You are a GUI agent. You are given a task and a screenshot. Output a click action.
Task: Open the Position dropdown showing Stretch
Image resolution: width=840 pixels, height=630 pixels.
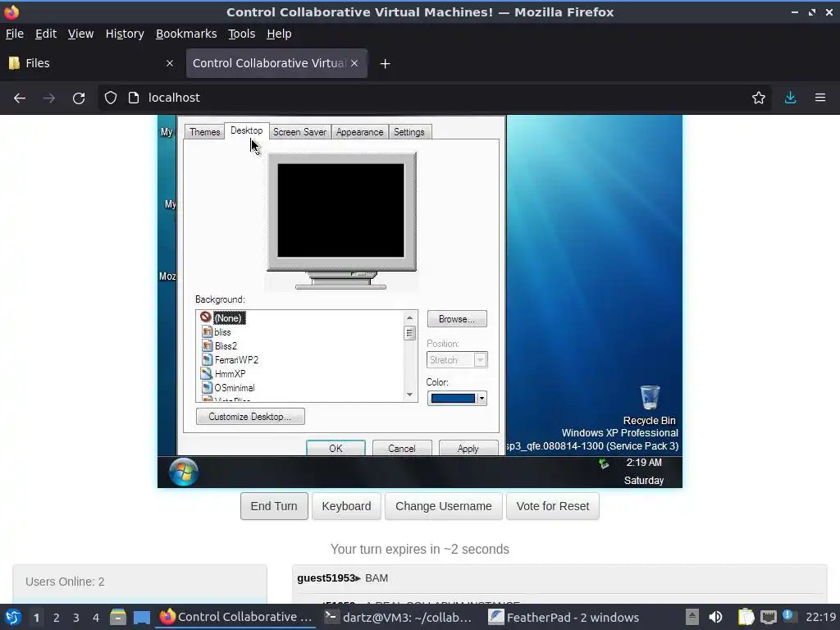[457, 360]
